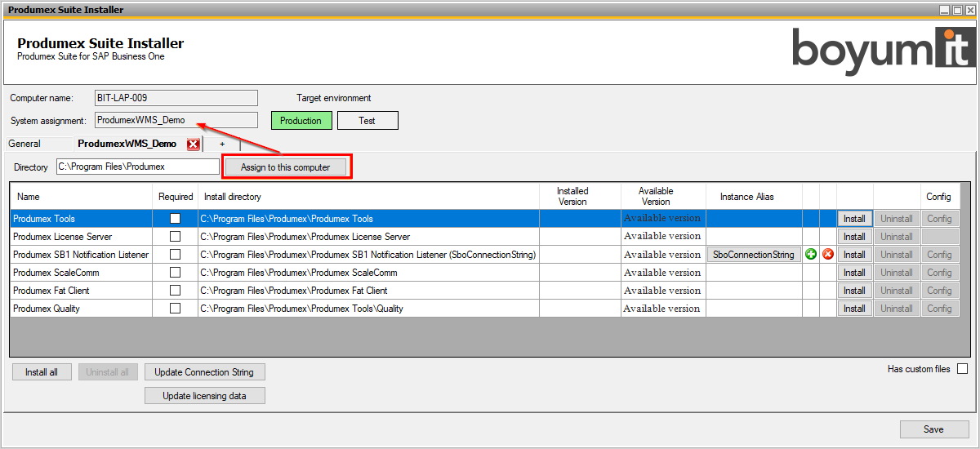Click Update licensing data
Image resolution: width=980 pixels, height=449 pixels.
coord(204,396)
